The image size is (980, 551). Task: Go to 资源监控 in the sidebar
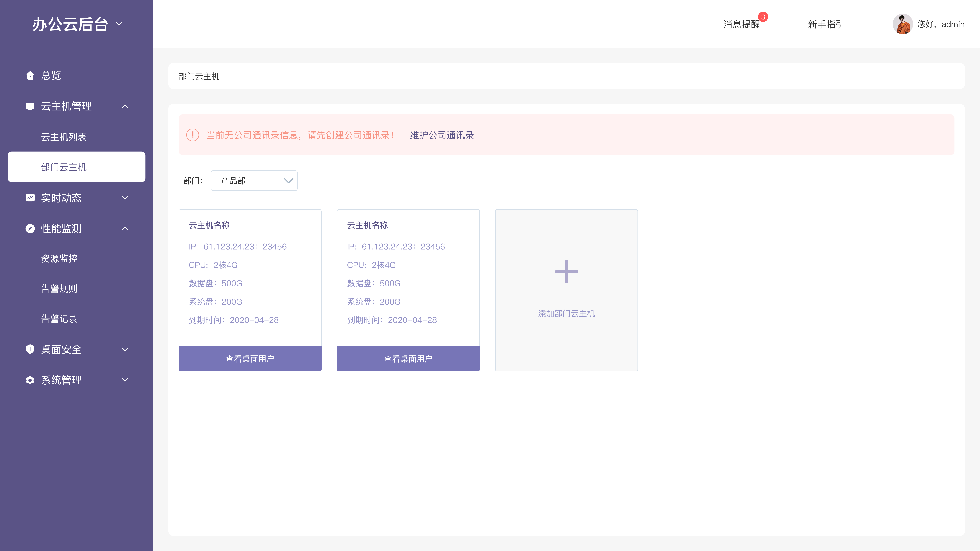point(59,259)
